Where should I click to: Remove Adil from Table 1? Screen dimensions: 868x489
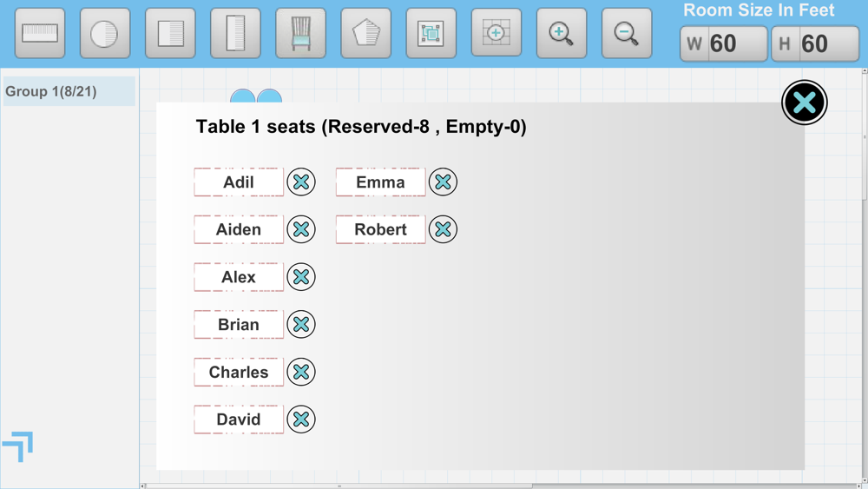[301, 182]
